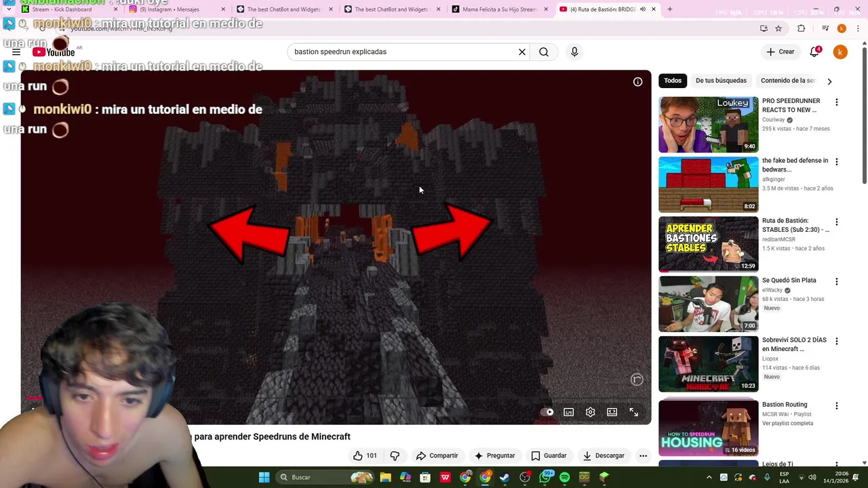Close the Instagram Mensajes tab
The image size is (868, 488).
(223, 9)
